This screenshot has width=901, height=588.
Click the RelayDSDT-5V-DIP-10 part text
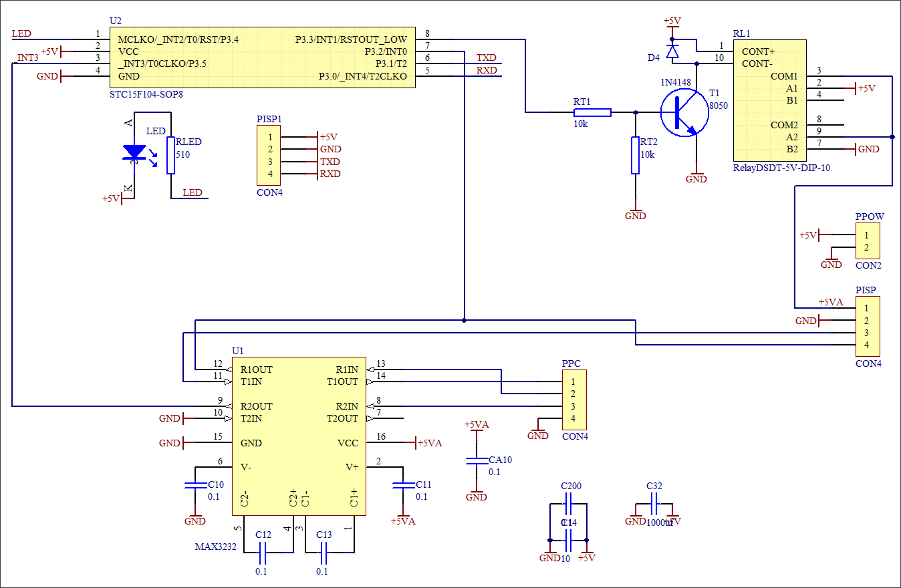(x=781, y=168)
